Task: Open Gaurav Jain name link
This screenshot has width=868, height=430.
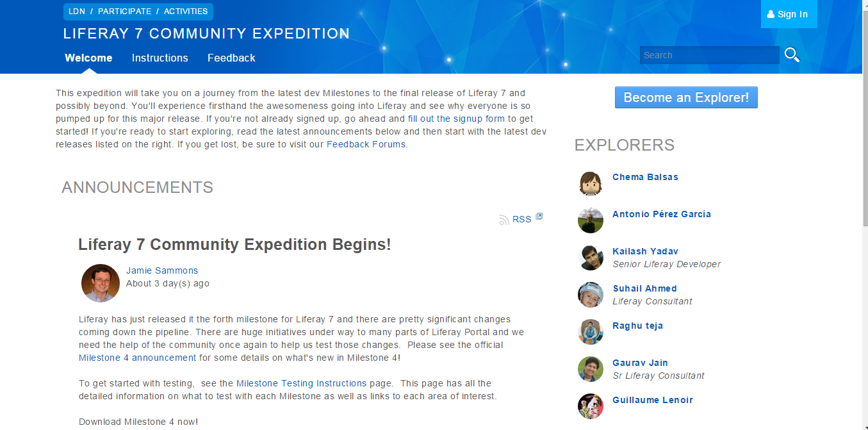Action: [640, 363]
